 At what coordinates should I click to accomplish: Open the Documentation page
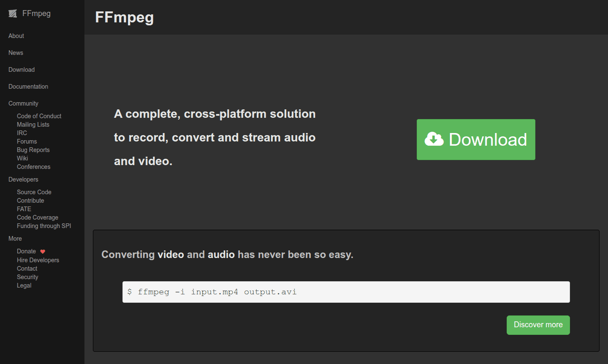[x=28, y=87]
